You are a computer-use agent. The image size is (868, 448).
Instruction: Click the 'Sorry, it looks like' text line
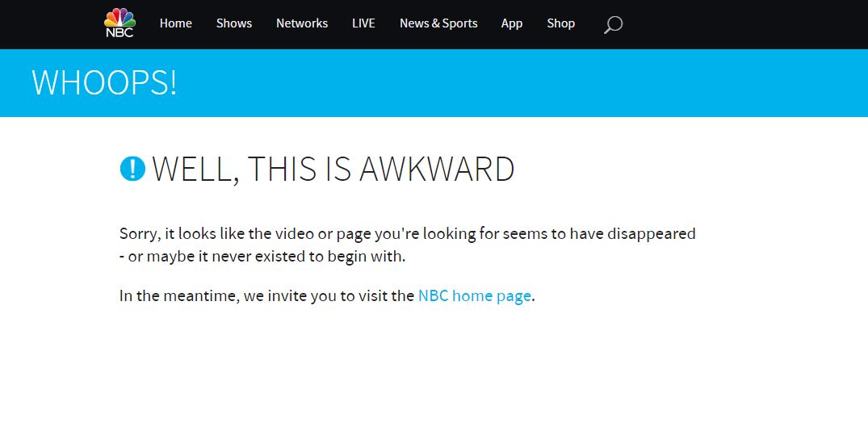(407, 234)
